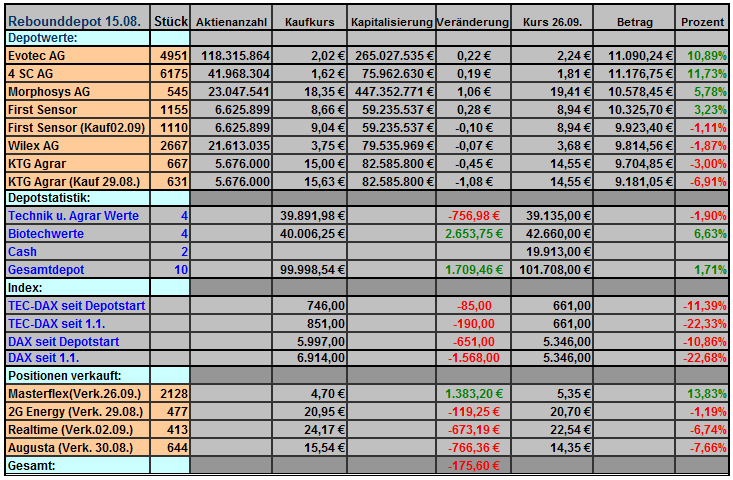Click the 'Evotec AG' row name

pyautogui.click(x=36, y=56)
